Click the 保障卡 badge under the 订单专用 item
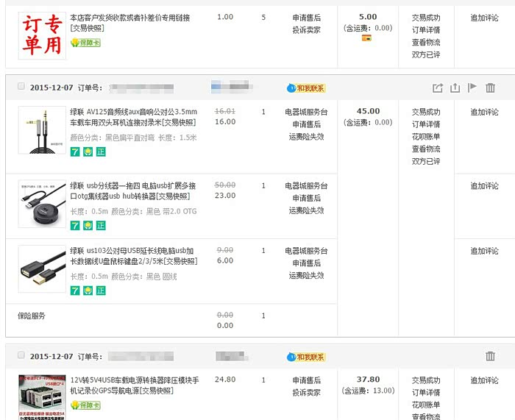The height and width of the screenshot is (420, 515). 85,43
